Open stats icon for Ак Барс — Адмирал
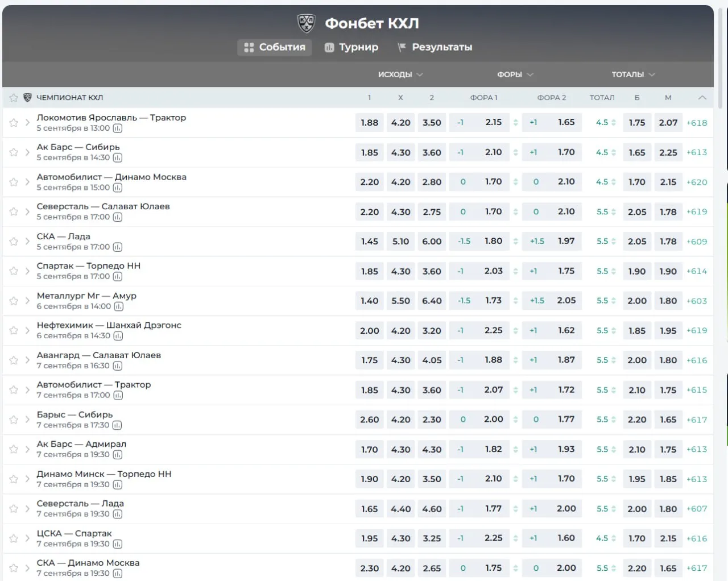The width and height of the screenshot is (728, 581). pos(117,455)
